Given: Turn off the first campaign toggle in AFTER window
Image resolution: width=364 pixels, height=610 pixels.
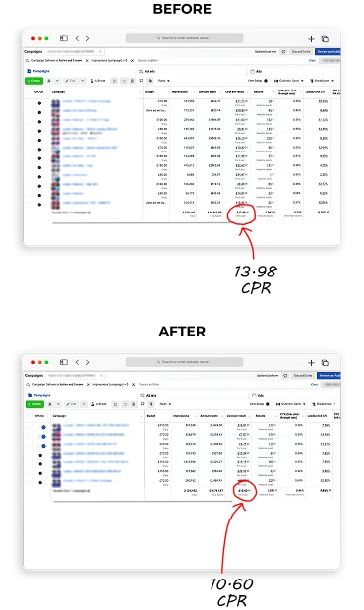Looking at the screenshot, I should 42,427.
